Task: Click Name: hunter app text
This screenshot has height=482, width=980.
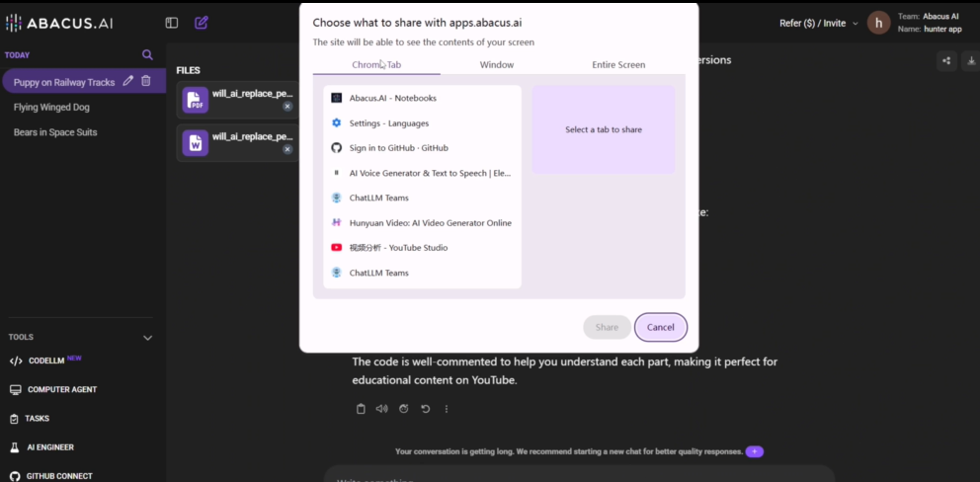Action: (x=930, y=30)
